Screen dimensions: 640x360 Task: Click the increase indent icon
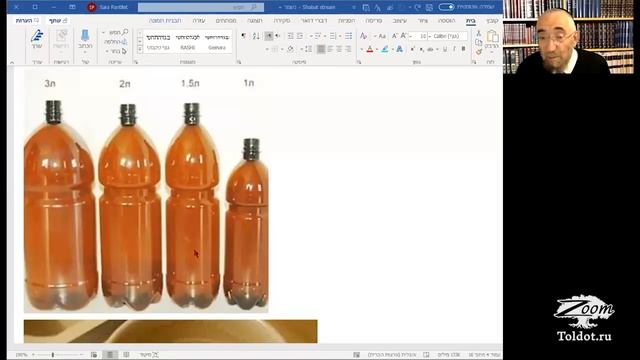291,36
